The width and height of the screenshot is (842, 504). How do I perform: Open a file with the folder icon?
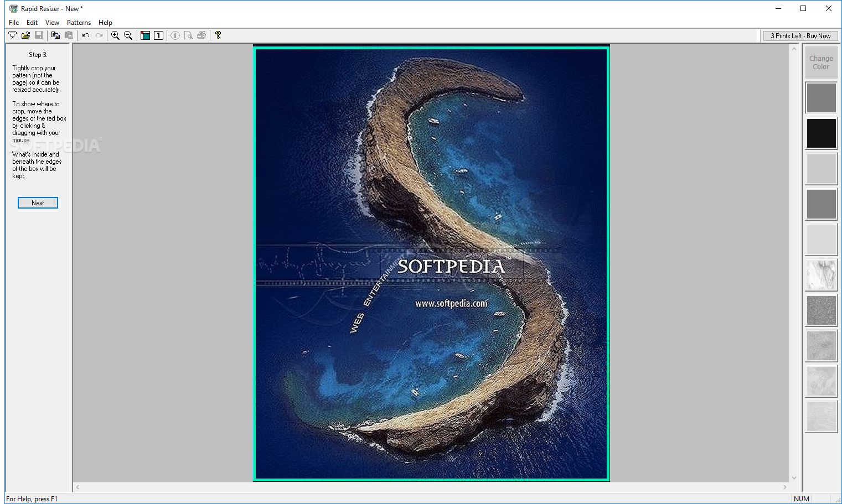pyautogui.click(x=25, y=35)
